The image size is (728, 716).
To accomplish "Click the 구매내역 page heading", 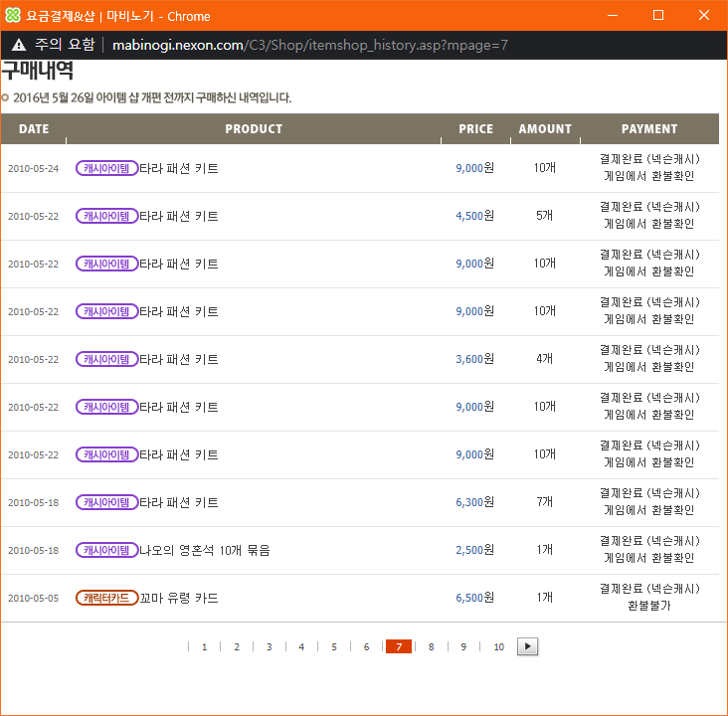I will (37, 71).
